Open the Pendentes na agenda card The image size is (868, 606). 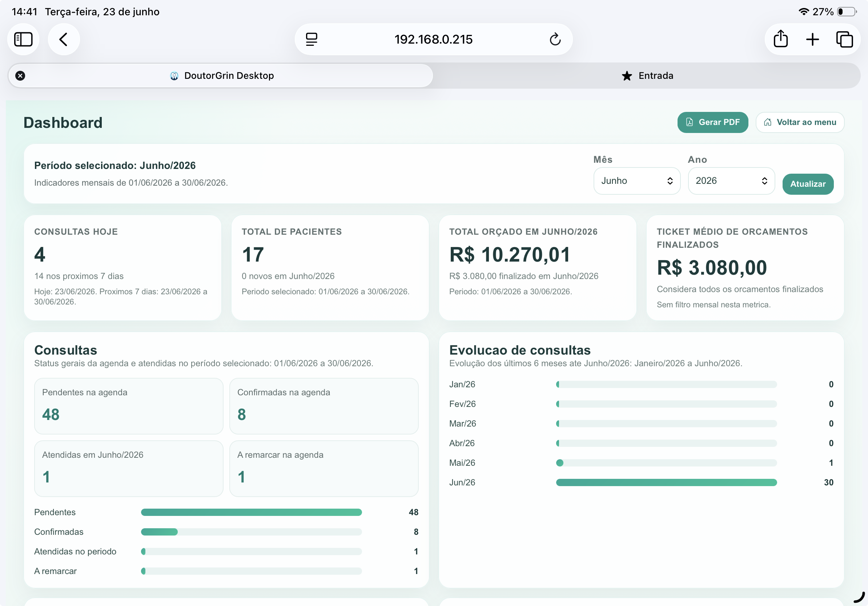pyautogui.click(x=129, y=406)
